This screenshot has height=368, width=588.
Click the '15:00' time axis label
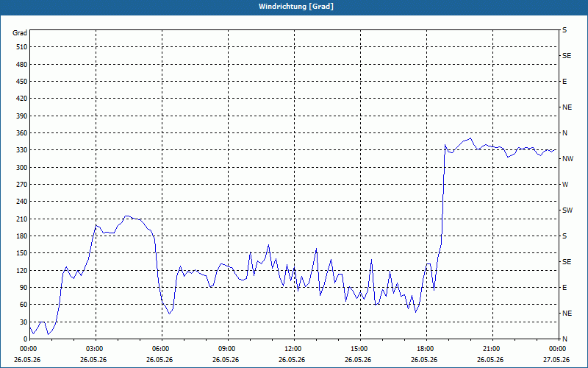pyautogui.click(x=360, y=348)
